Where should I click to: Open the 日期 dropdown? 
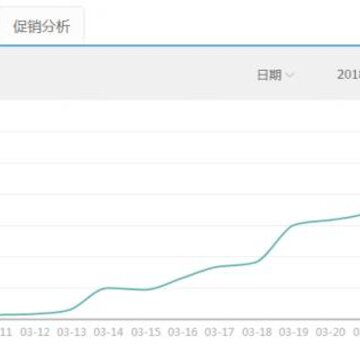[x=275, y=75]
